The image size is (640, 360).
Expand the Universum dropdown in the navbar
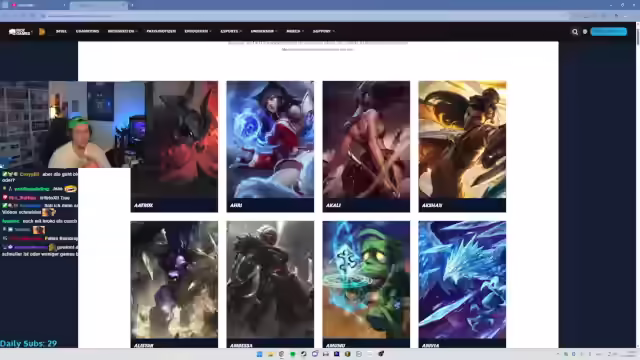[264, 31]
